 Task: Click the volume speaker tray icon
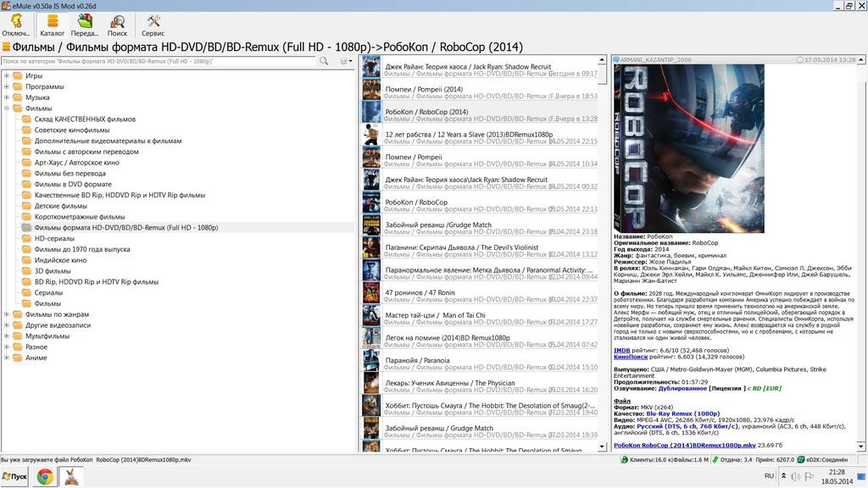coord(795,476)
